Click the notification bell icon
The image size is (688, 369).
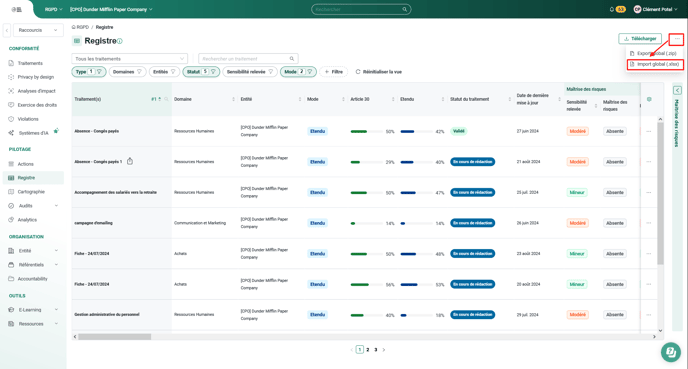tap(612, 9)
